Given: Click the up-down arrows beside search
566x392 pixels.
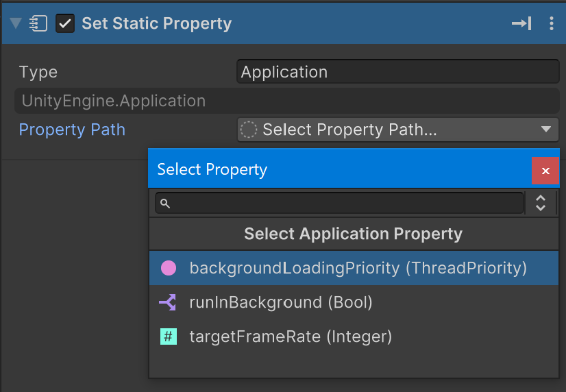Looking at the screenshot, I should [541, 203].
